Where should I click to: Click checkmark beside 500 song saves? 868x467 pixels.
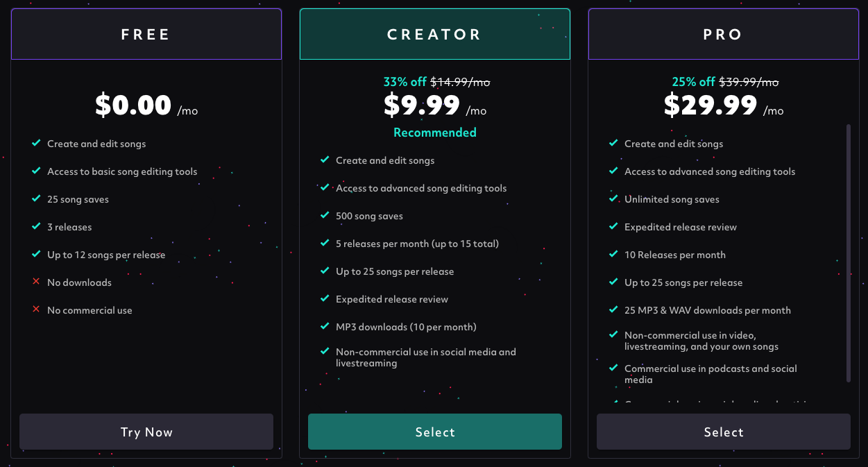pos(325,215)
